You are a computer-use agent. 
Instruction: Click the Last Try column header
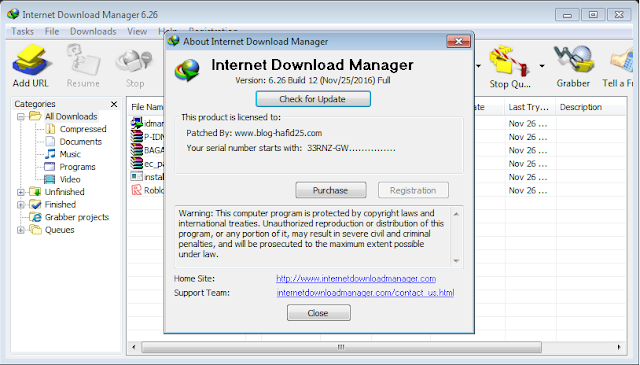(529, 107)
